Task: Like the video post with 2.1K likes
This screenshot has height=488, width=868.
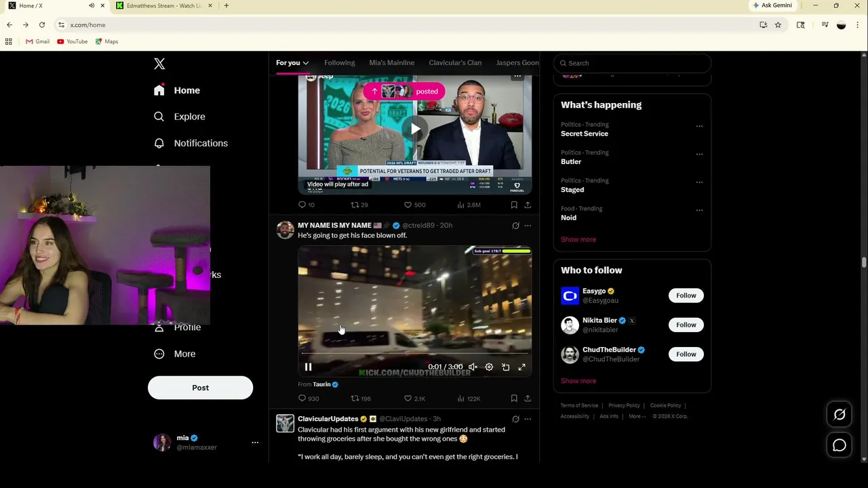Action: point(414,399)
